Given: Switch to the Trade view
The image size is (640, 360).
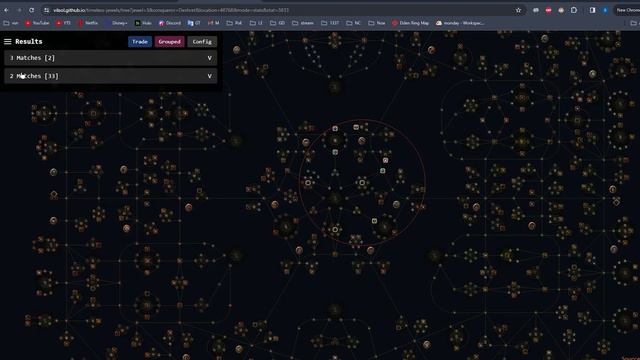Looking at the screenshot, I should coord(140,42).
